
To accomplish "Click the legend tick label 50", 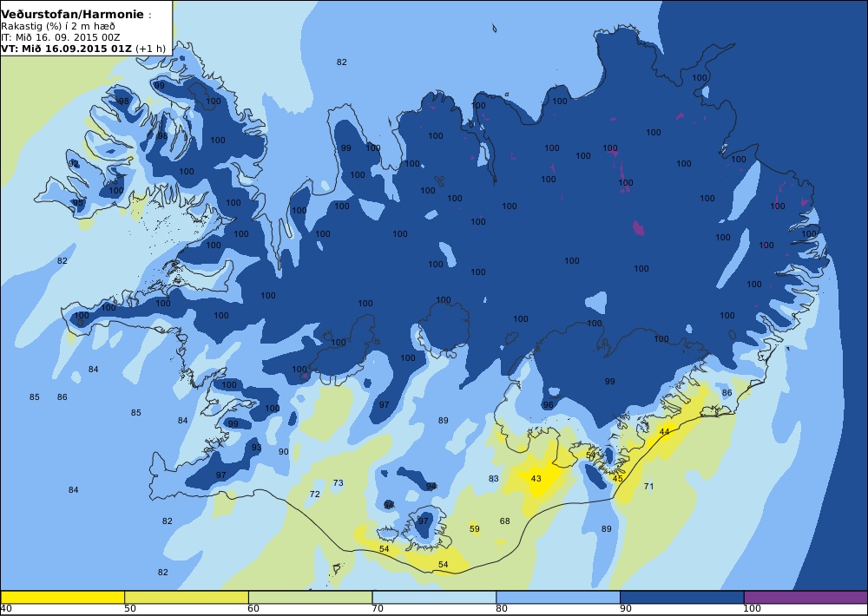I will (130, 608).
